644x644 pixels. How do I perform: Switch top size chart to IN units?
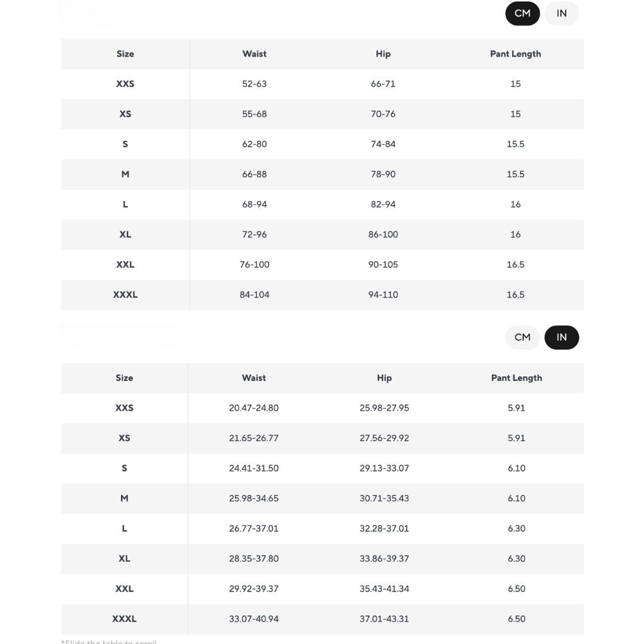click(x=561, y=14)
